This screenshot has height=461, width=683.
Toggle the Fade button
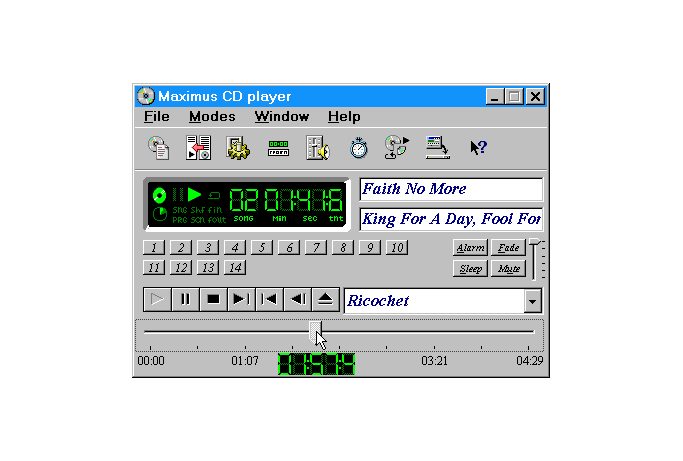click(x=508, y=247)
